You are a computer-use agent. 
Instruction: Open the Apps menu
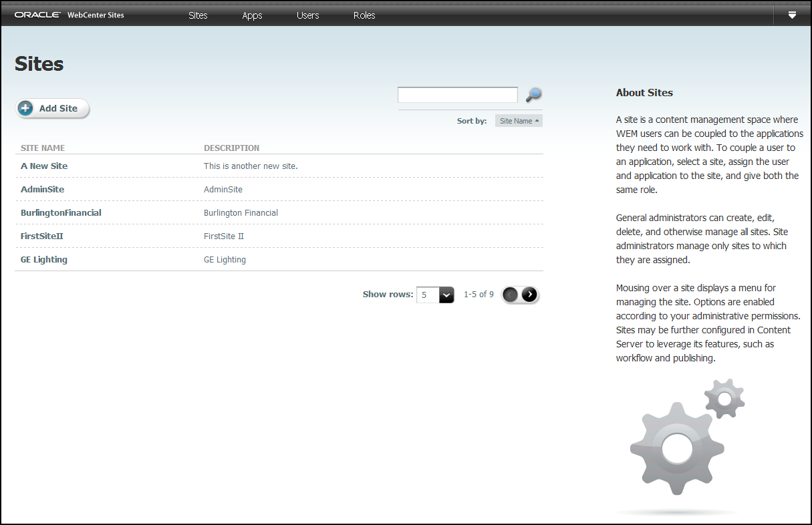coord(252,15)
